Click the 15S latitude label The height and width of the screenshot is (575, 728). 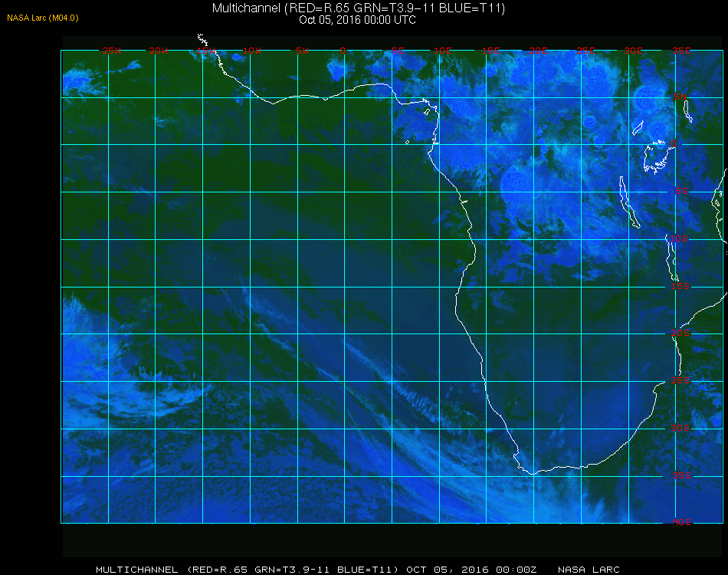click(680, 286)
